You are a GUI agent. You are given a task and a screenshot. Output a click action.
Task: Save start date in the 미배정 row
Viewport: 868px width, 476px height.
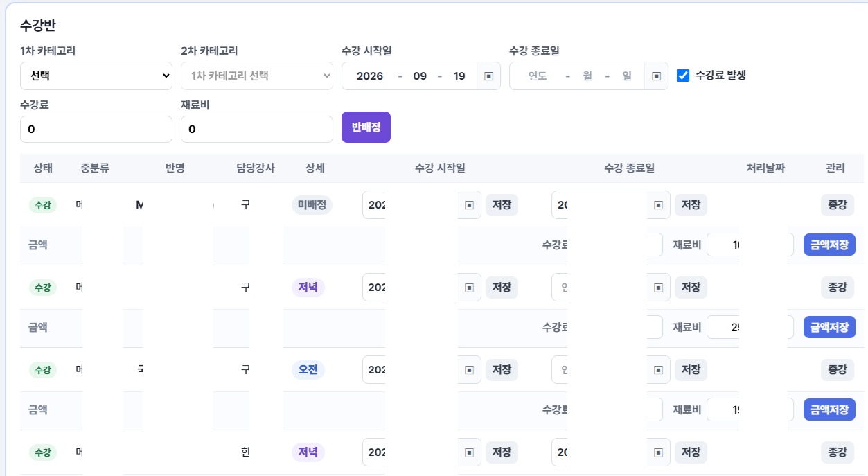[502, 205]
